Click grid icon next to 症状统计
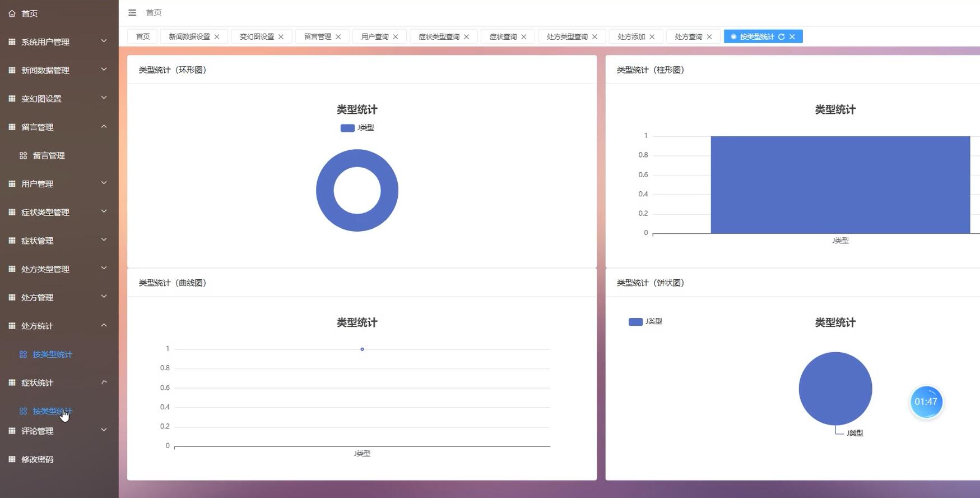Screen dimensions: 980x498 point(12,382)
